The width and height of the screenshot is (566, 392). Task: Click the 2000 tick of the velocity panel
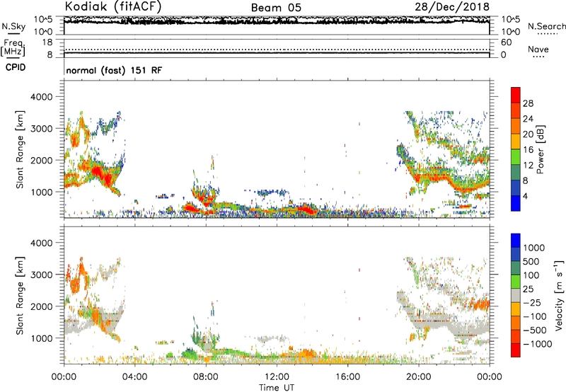(x=42, y=306)
